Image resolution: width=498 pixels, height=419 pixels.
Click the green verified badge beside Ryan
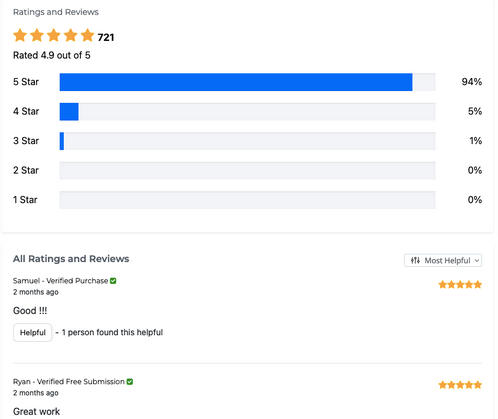pyautogui.click(x=130, y=382)
